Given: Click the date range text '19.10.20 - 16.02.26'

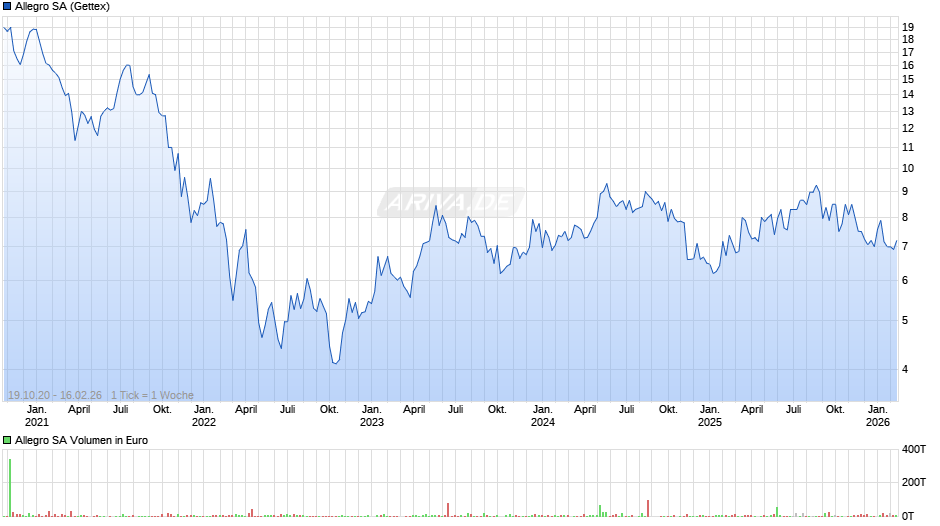Looking at the screenshot, I should [x=55, y=395].
